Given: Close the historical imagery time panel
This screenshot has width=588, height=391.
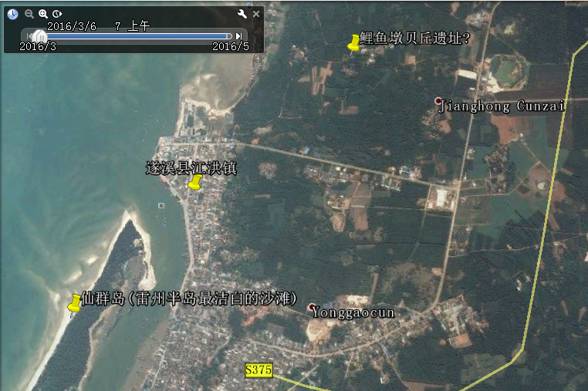Looking at the screenshot, I should [x=256, y=14].
